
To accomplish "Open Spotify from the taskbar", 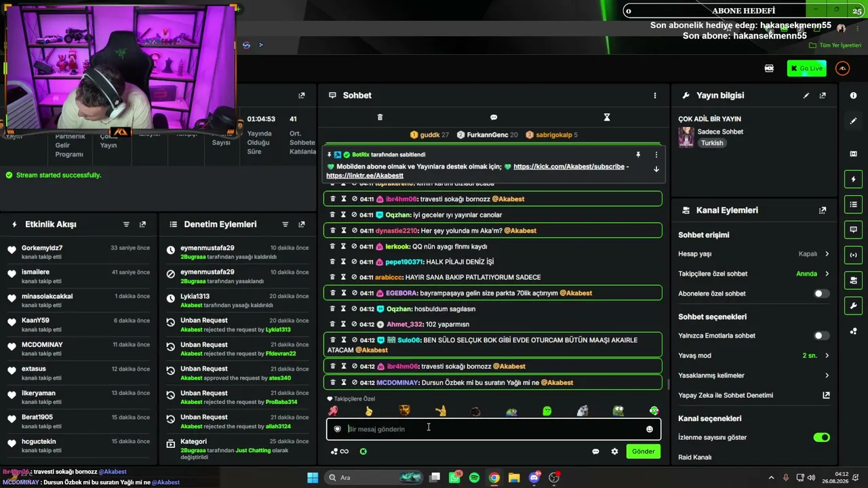I will coord(474,478).
